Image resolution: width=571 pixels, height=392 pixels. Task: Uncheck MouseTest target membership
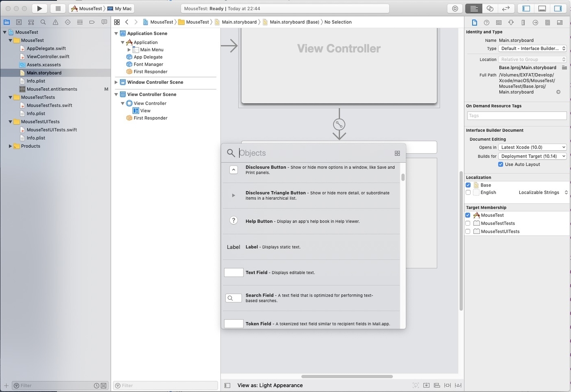(x=468, y=215)
